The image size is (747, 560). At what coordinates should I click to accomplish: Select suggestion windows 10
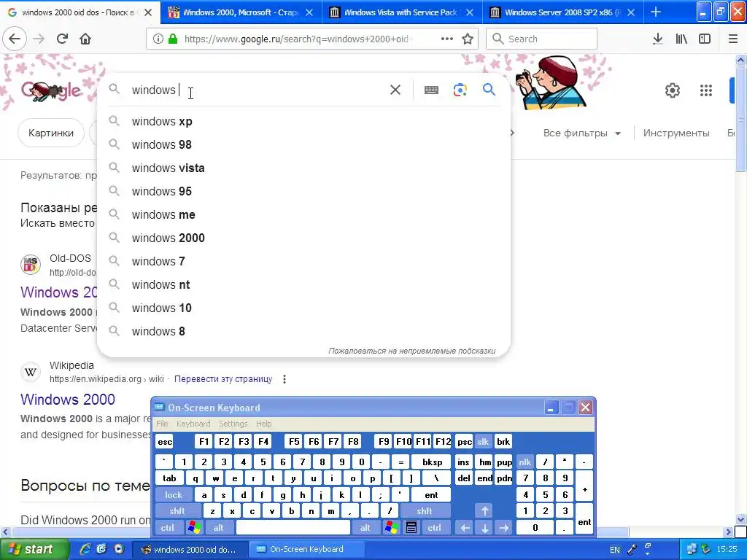pos(303,308)
